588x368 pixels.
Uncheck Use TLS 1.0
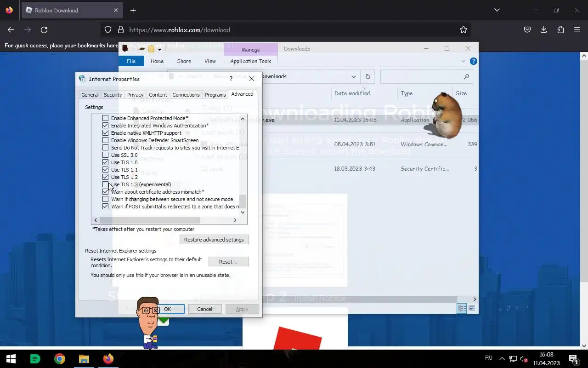coord(106,162)
